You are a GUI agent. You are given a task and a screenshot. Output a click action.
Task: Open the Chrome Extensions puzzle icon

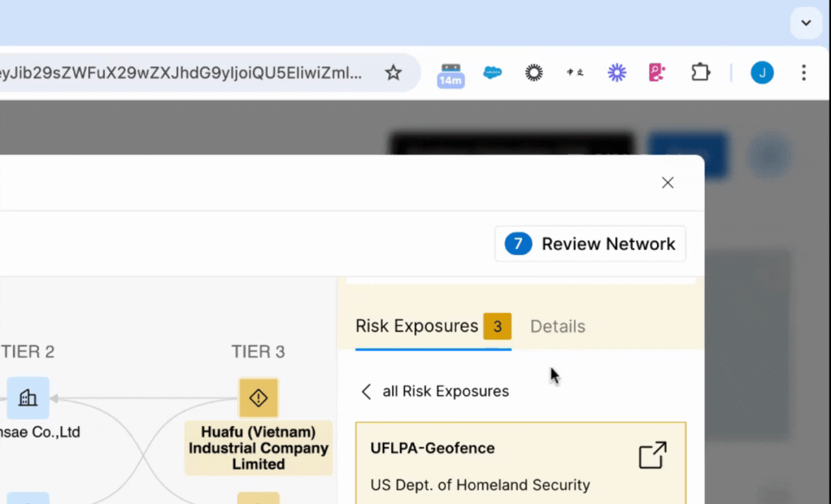coord(701,73)
